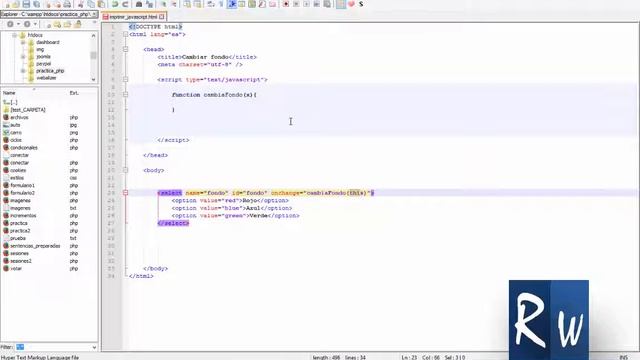Open Find with the binoculars icon

point(139,4)
